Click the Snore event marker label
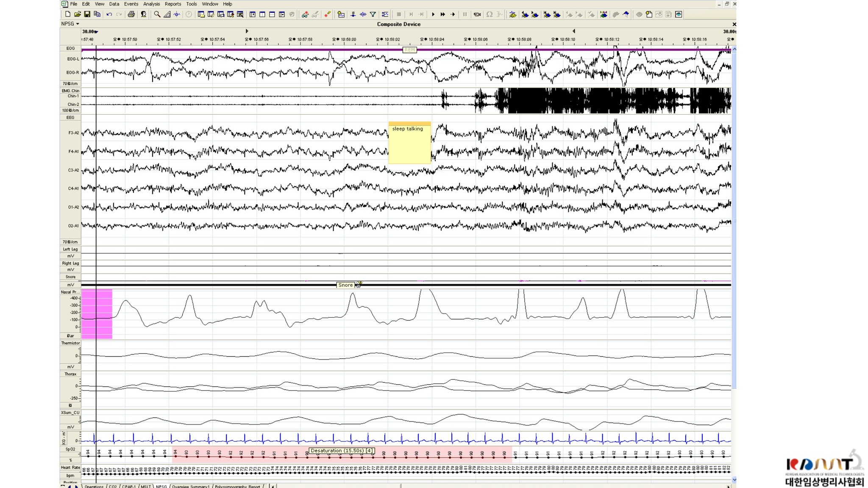Image resolution: width=868 pixels, height=488 pixels. pos(345,285)
